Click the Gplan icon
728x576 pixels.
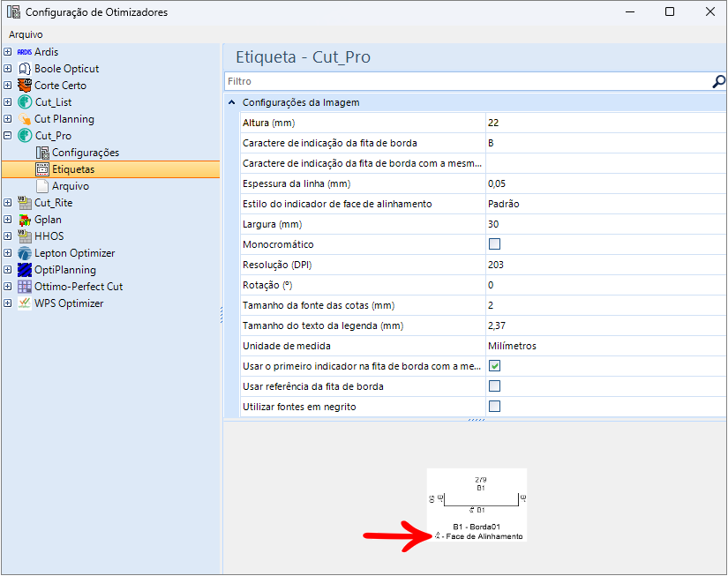tap(25, 220)
